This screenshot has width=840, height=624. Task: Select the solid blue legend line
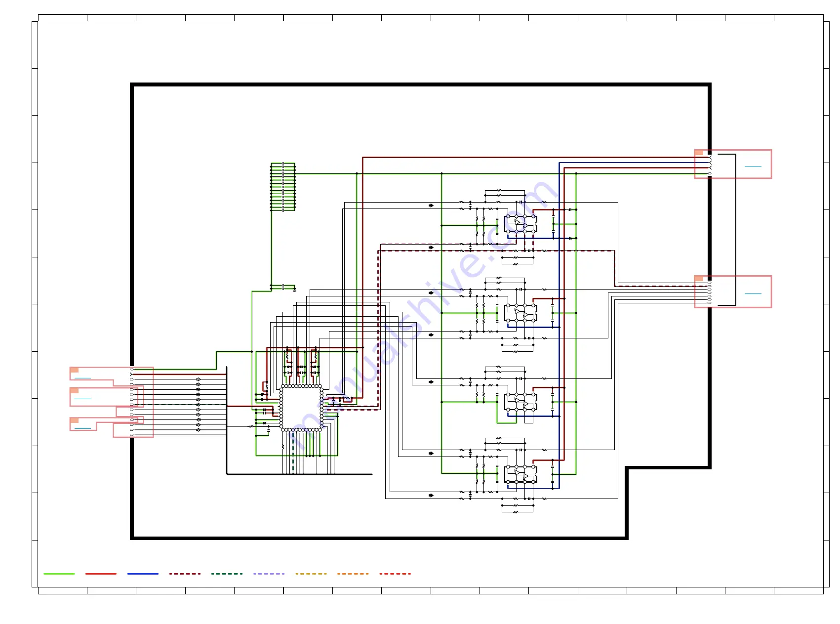tap(143, 574)
